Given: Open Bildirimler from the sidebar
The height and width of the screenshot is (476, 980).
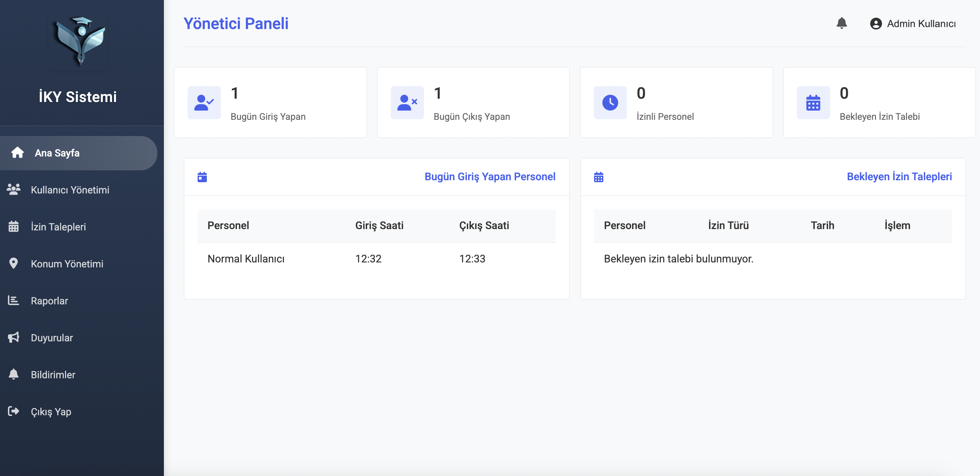Looking at the screenshot, I should tap(53, 374).
